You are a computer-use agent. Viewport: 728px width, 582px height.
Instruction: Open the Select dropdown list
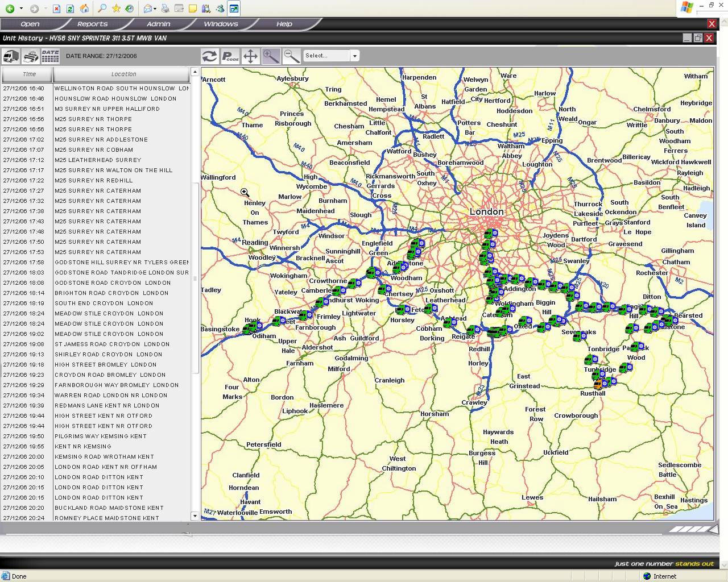point(354,56)
